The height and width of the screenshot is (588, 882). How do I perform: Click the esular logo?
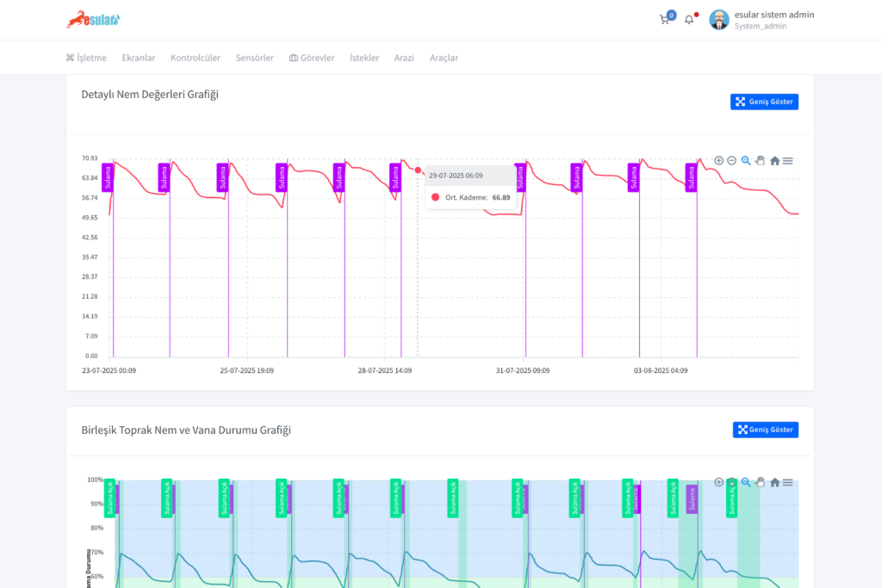click(x=94, y=19)
